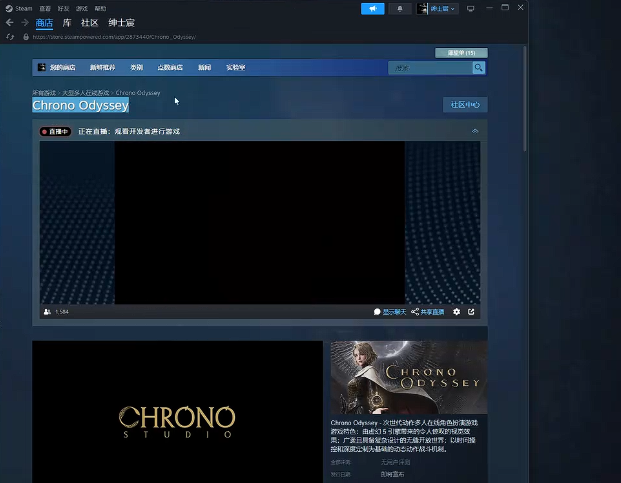Image resolution: width=621 pixels, height=483 pixels.
Task: Show the broadcast chat via 显示聊天
Action: [394, 312]
